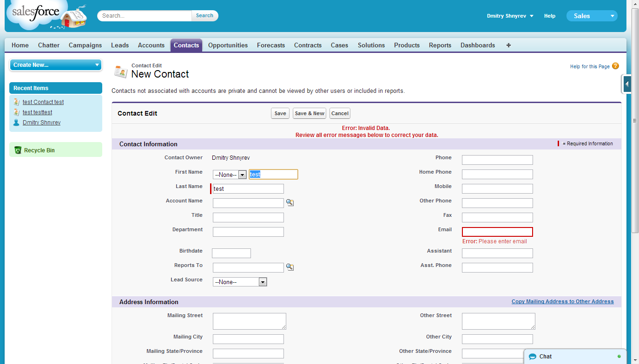This screenshot has width=639, height=364.
Task: Focus the global search field
Action: click(145, 16)
